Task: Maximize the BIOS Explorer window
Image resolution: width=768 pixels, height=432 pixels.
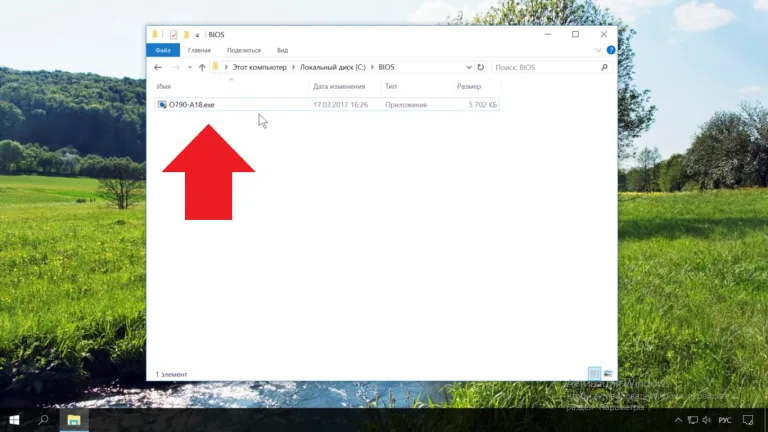Action: [x=576, y=34]
